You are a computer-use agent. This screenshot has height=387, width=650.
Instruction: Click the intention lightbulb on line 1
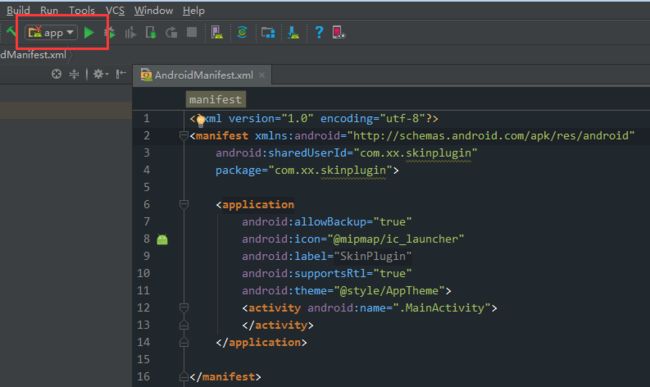201,120
